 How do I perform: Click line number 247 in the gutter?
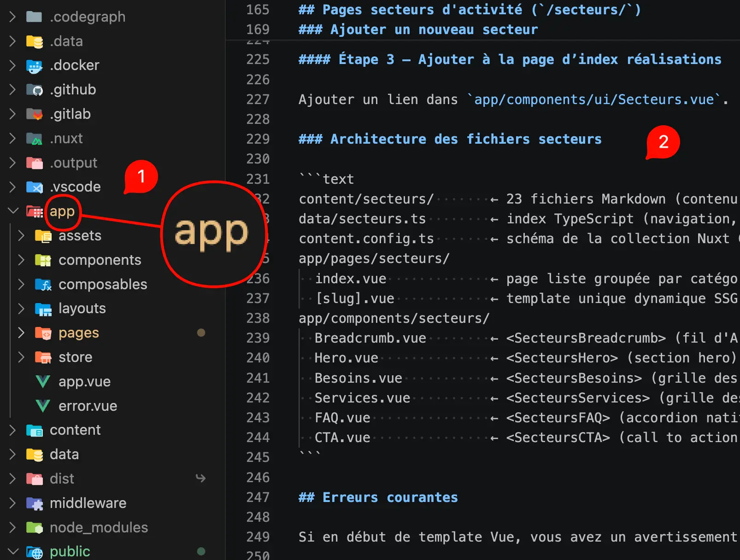(x=258, y=497)
